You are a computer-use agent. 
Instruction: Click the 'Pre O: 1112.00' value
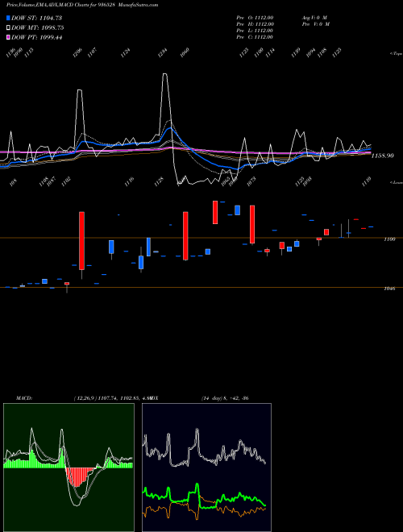click(255, 18)
